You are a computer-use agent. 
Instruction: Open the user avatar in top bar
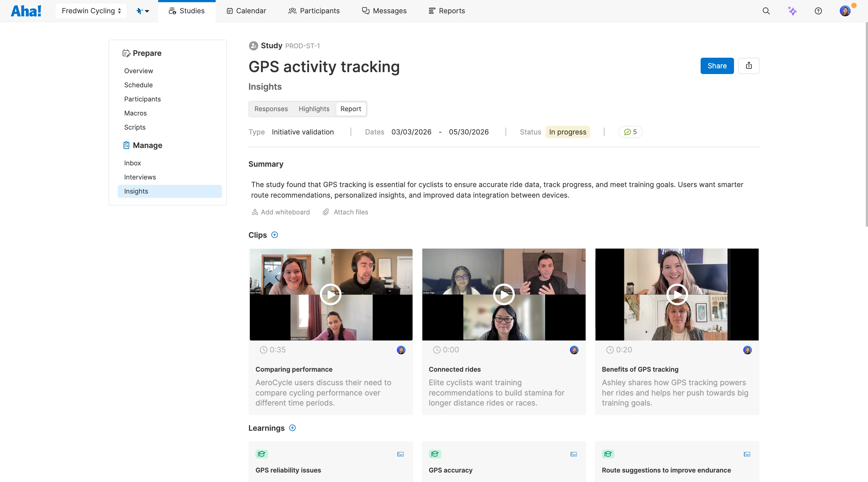845,11
